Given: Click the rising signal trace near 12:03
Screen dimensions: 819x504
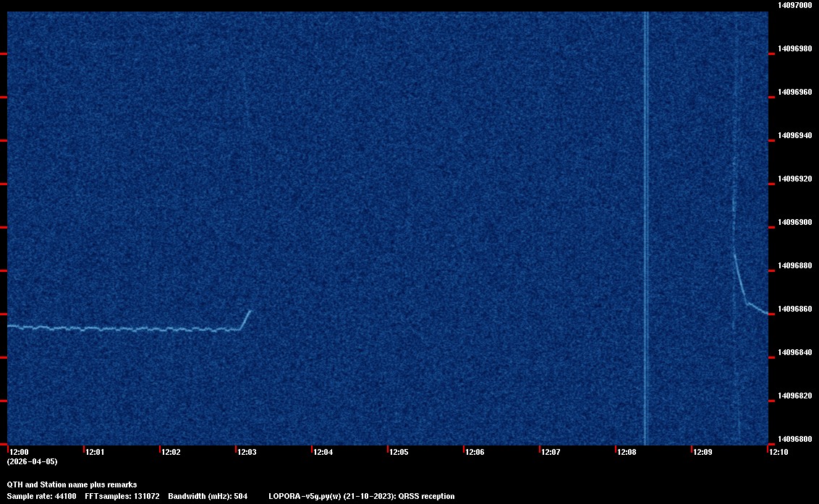Looking at the screenshot, I should coord(245,320).
